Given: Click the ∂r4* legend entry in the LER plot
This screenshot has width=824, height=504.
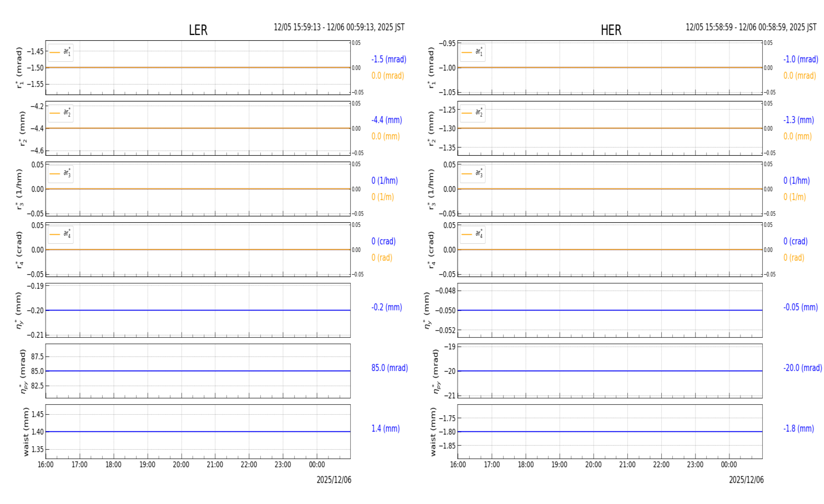Looking at the screenshot, I should (x=61, y=235).
